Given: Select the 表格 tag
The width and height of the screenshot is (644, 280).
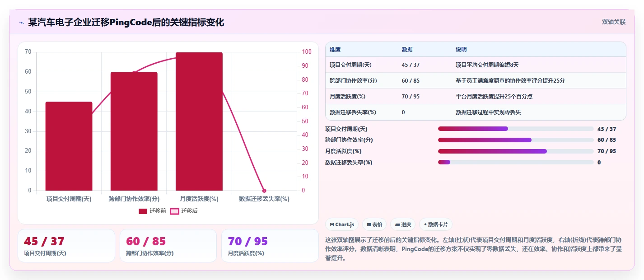Looking at the screenshot, I should click(x=374, y=224).
